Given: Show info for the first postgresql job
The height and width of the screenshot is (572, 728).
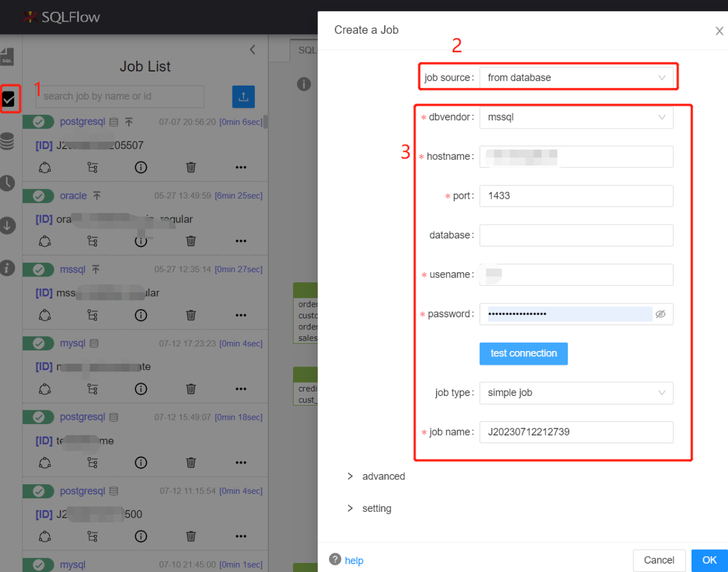Looking at the screenshot, I should pos(141,168).
